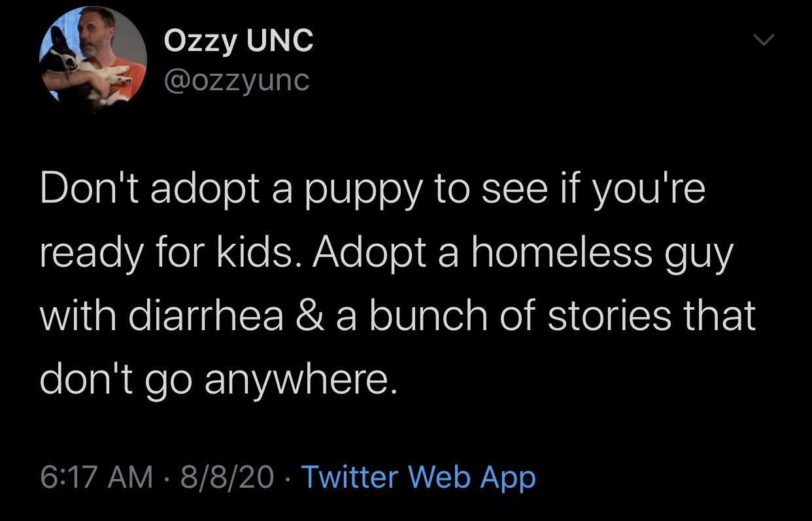812x521 pixels.
Task: Open the "Twitter Web App" source link
Action: click(417, 477)
